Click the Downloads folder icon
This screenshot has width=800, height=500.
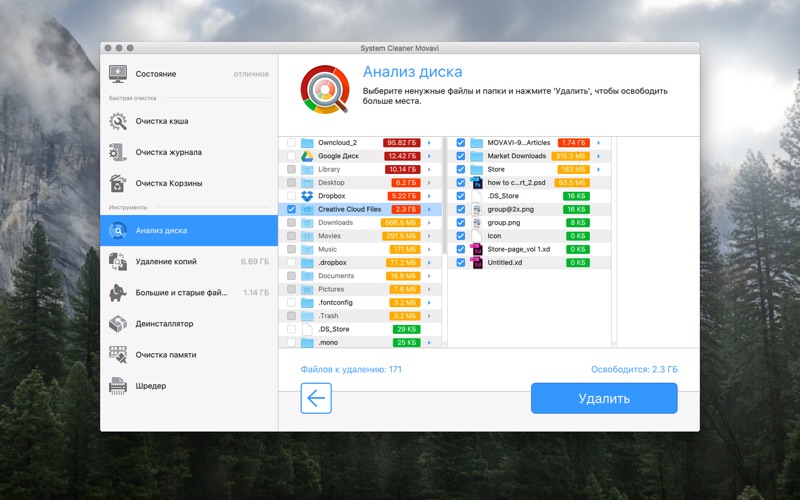(x=307, y=223)
